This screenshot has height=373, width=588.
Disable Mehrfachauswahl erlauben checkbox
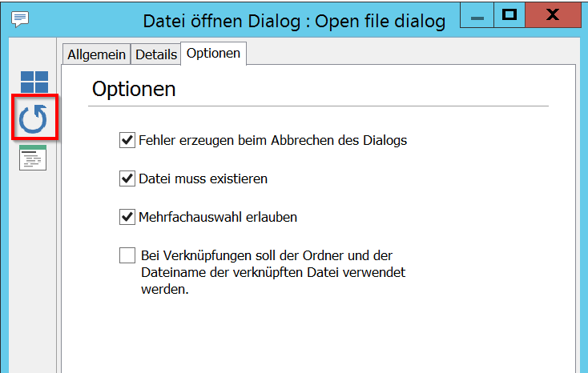[x=127, y=217]
